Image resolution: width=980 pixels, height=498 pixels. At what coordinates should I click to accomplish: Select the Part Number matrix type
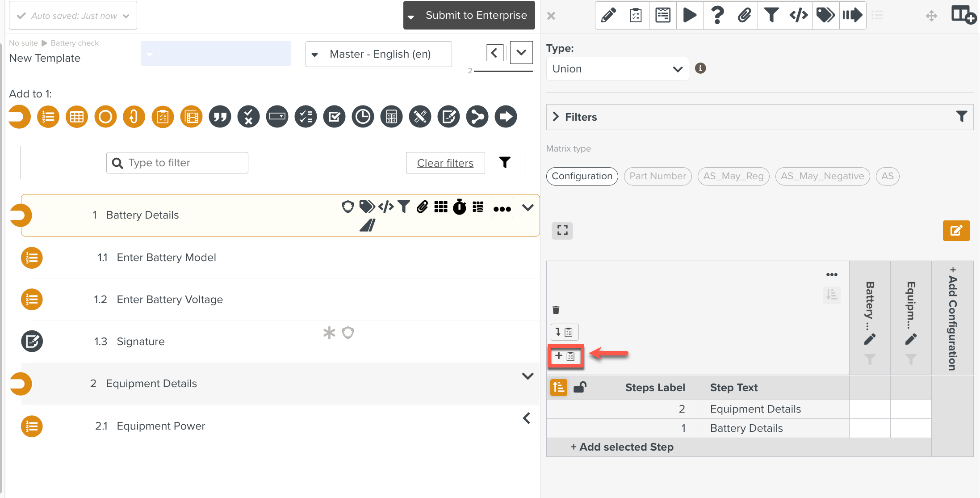(658, 176)
